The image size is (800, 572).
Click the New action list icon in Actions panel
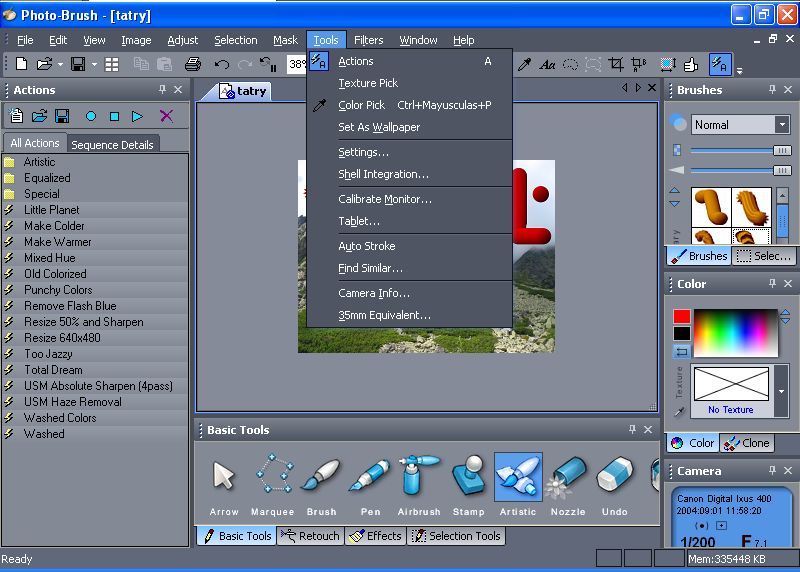point(16,116)
